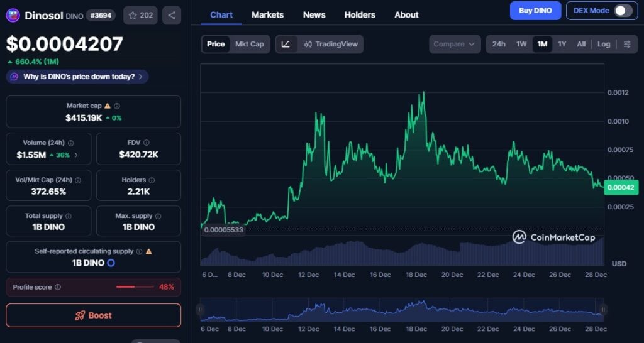Open the News tab

[x=314, y=15]
